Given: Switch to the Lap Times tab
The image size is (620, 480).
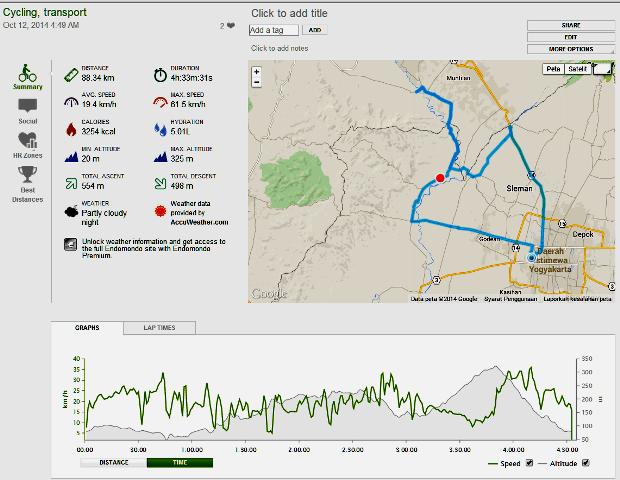Looking at the screenshot, I should tap(159, 328).
